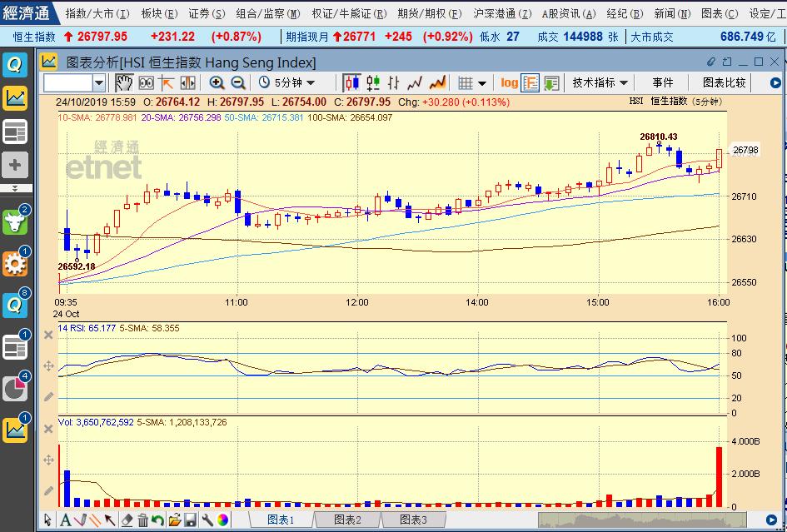
Task: Open the 期货/期权 menu
Action: click(x=430, y=13)
